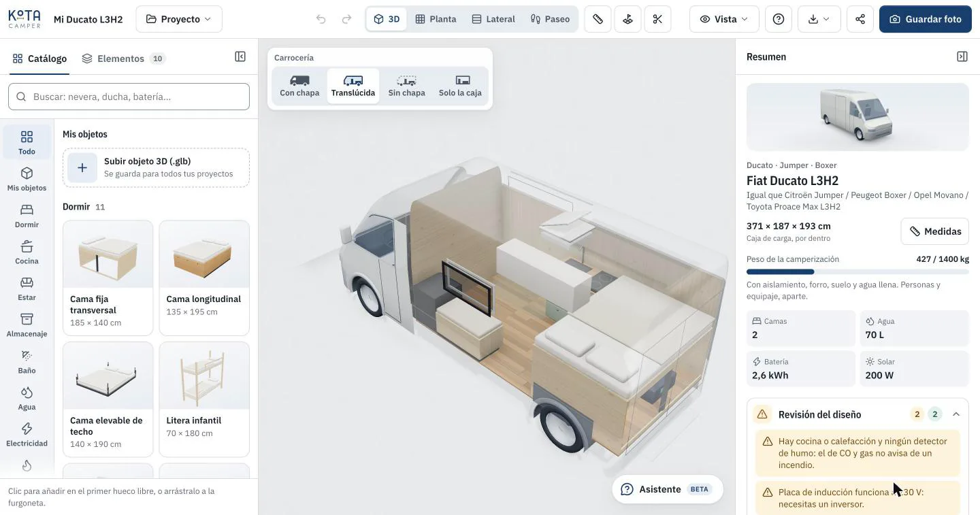This screenshot has width=980, height=515.
Task: Set body style to Sin chapa
Action: [406, 86]
